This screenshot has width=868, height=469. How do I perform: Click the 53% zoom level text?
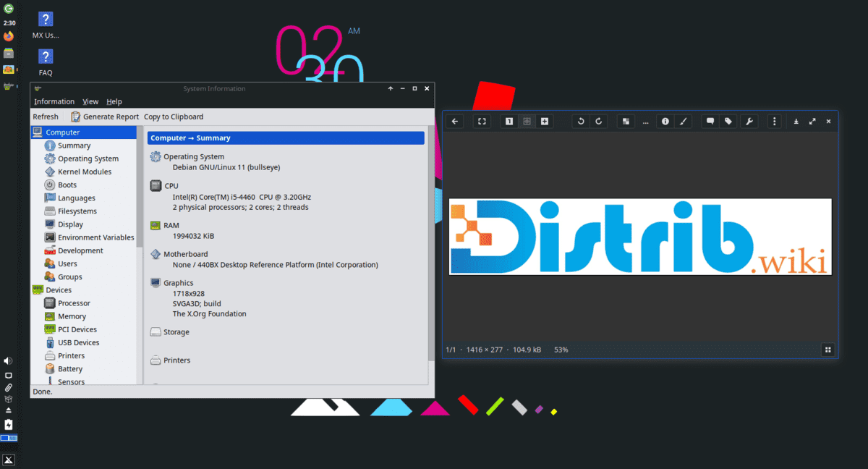(561, 350)
